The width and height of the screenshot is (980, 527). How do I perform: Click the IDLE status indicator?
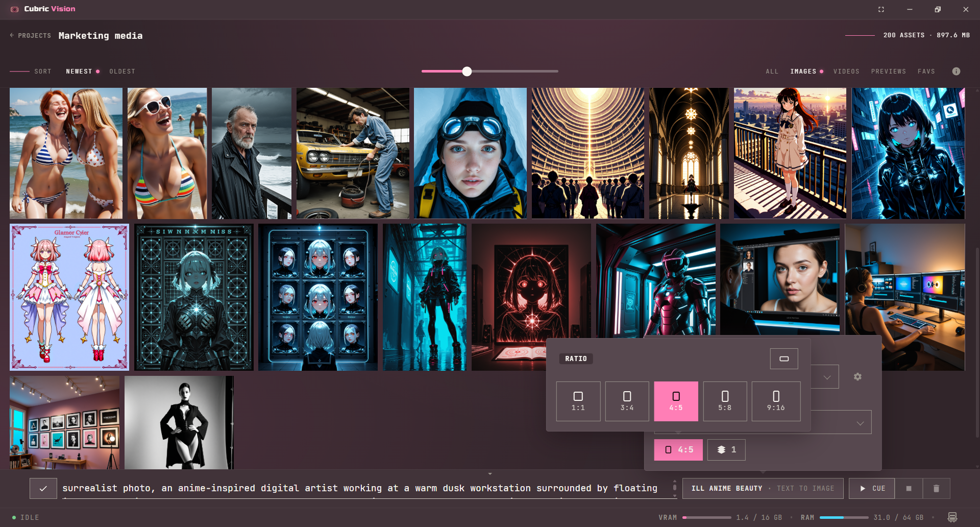[x=26, y=517]
